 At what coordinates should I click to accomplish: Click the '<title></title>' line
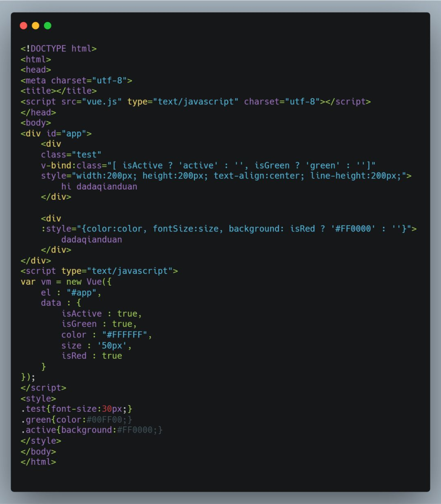[x=59, y=91]
